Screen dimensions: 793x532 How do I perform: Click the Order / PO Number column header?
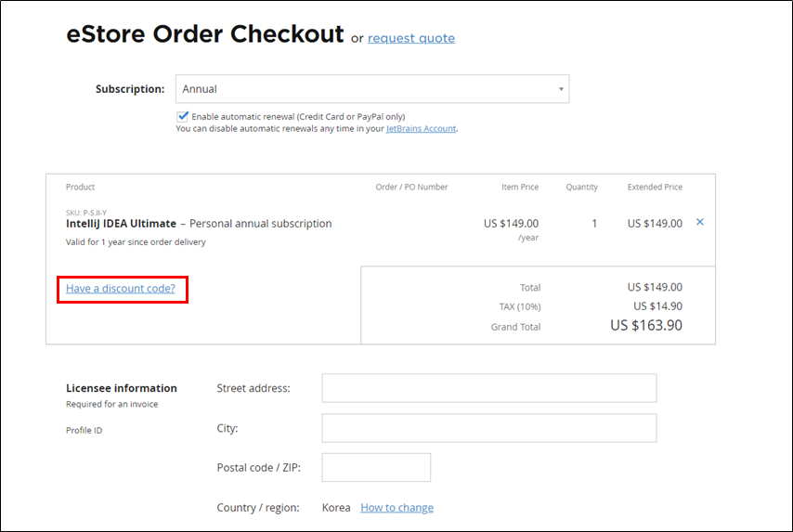point(411,188)
